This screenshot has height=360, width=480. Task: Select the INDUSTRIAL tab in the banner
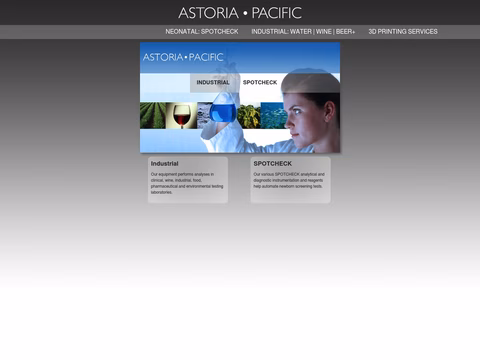(x=213, y=82)
